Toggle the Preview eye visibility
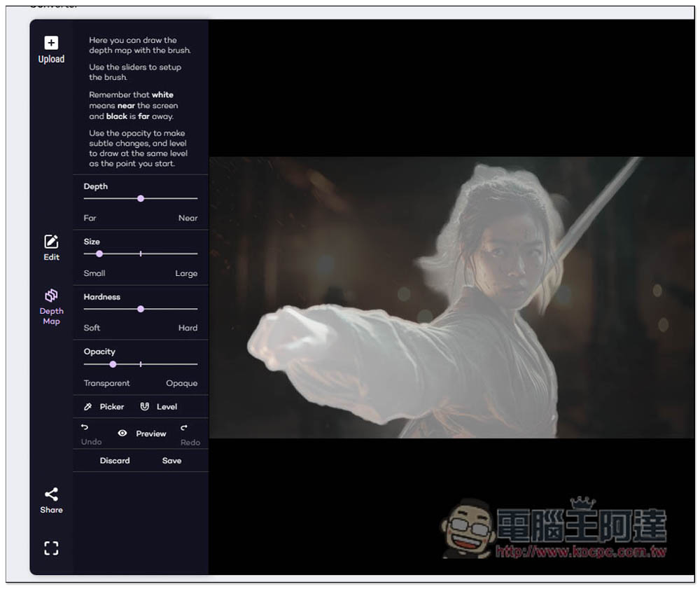The image size is (700, 589). click(122, 434)
